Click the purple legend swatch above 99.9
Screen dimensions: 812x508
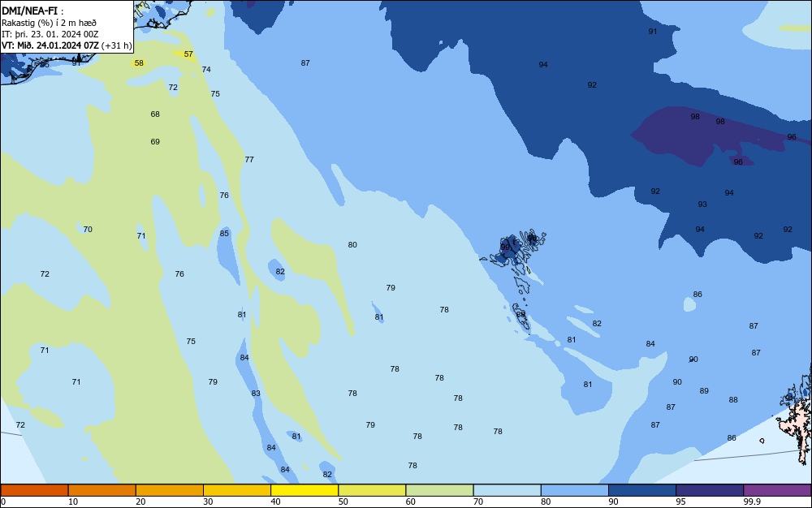pyautogui.click(x=777, y=490)
